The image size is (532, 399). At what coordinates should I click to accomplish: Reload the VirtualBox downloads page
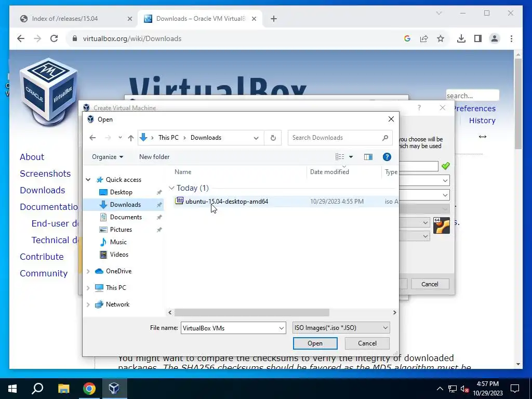54,38
